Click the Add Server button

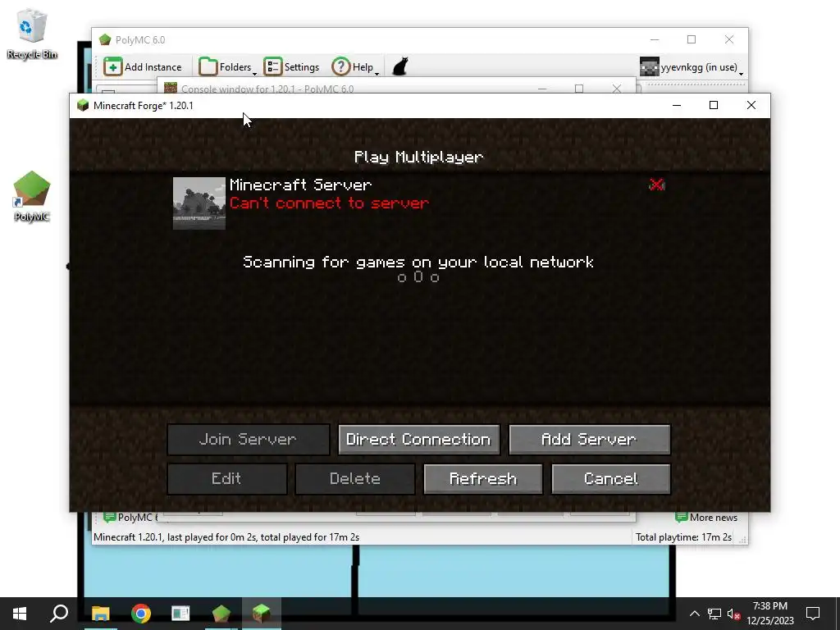(589, 440)
